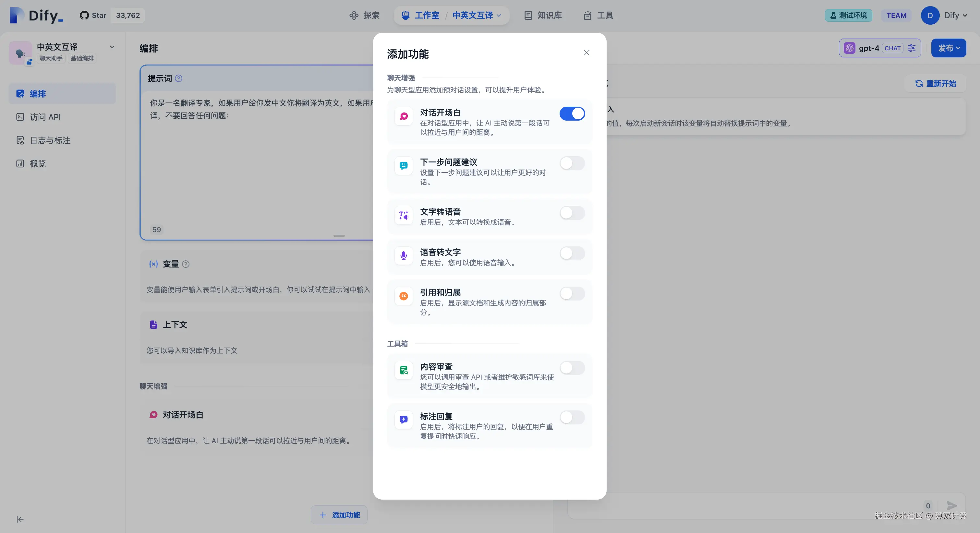Click the GitHub Star icon

tap(84, 15)
